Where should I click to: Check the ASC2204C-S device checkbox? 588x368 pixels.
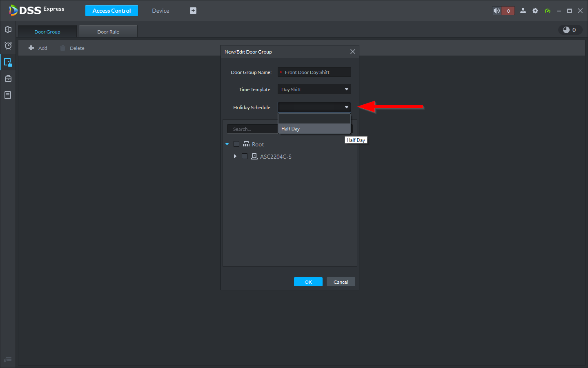pos(245,156)
